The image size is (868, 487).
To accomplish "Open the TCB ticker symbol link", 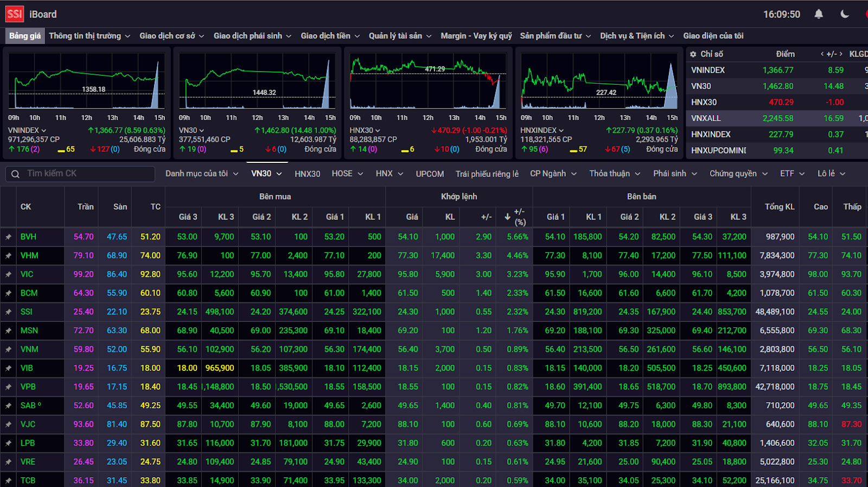I will click(28, 480).
